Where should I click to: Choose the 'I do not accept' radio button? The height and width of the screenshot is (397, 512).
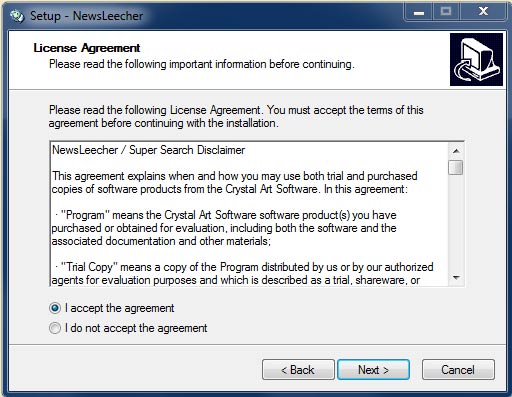click(x=55, y=328)
